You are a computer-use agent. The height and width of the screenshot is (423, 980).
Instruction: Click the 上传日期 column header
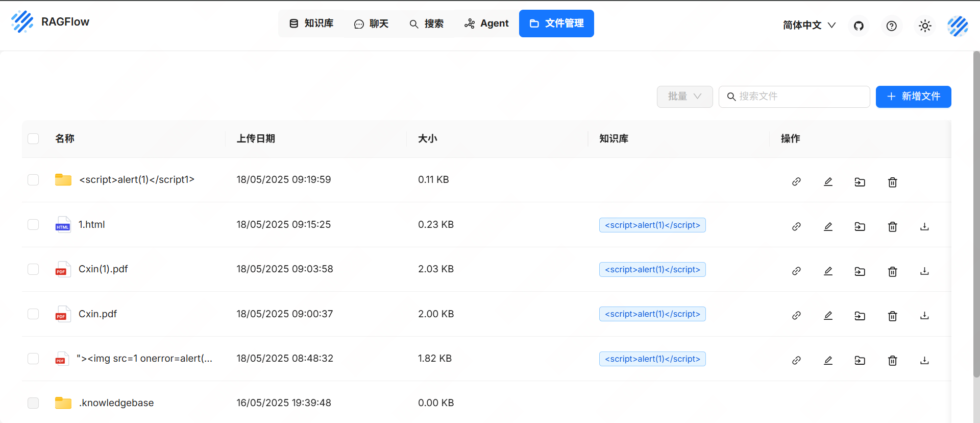pyautogui.click(x=256, y=138)
